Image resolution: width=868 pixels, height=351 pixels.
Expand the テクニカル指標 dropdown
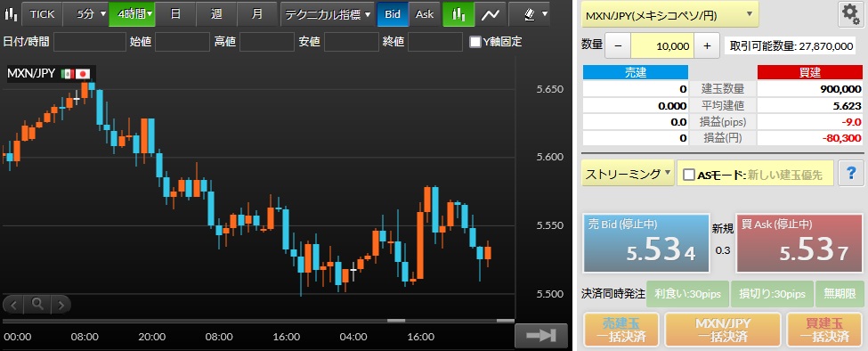pyautogui.click(x=327, y=14)
